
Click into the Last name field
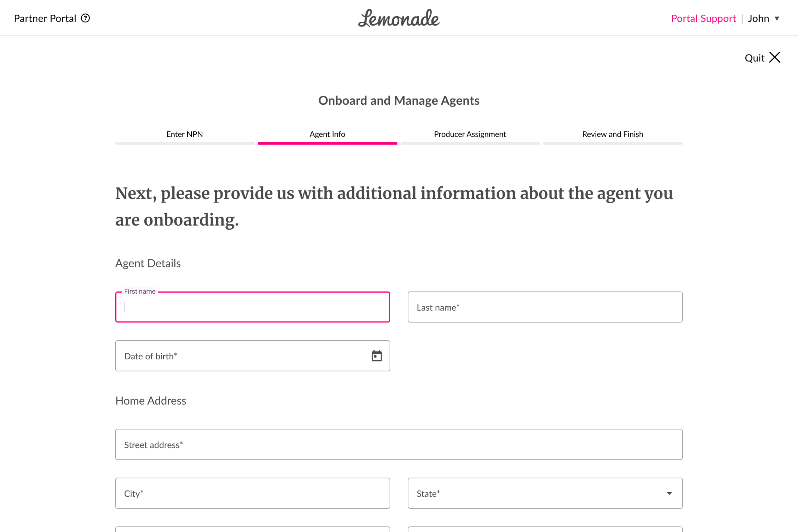click(x=545, y=307)
